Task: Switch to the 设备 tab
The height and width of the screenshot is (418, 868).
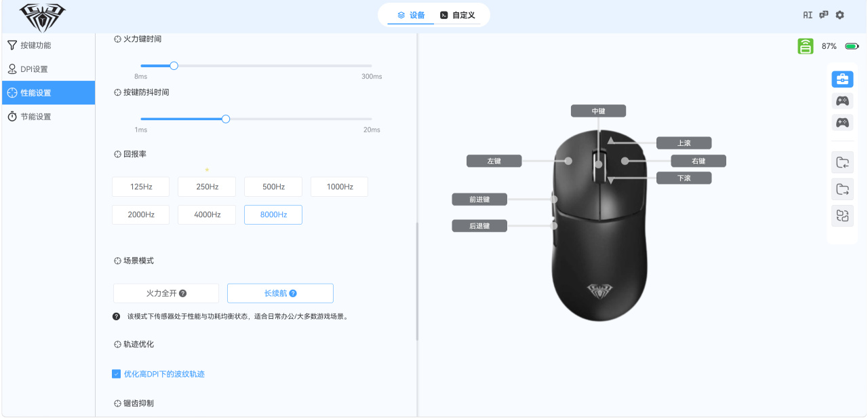Action: (411, 15)
